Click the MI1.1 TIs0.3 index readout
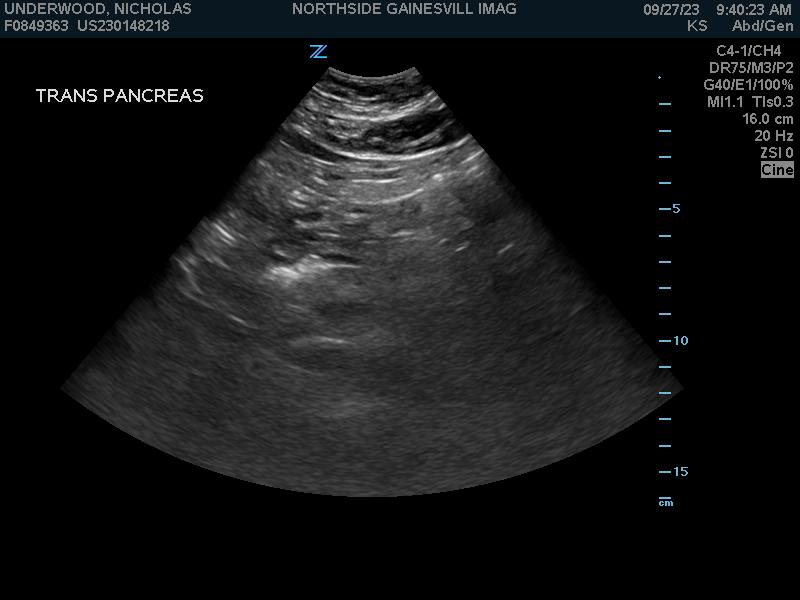The width and height of the screenshot is (800, 600). click(750, 102)
